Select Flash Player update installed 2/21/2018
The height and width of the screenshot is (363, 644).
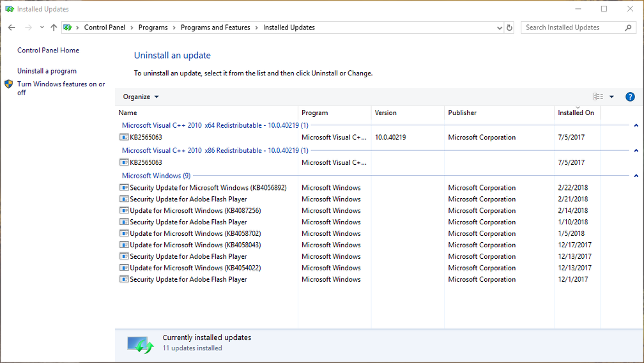(x=188, y=199)
